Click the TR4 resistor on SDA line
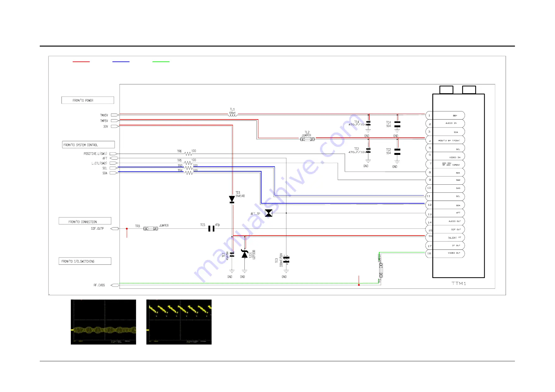 (x=189, y=173)
